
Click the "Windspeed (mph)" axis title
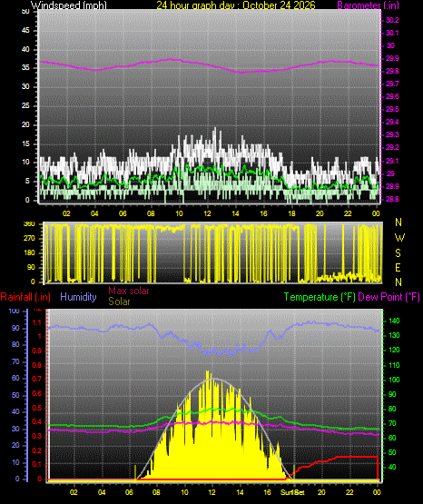68,5
